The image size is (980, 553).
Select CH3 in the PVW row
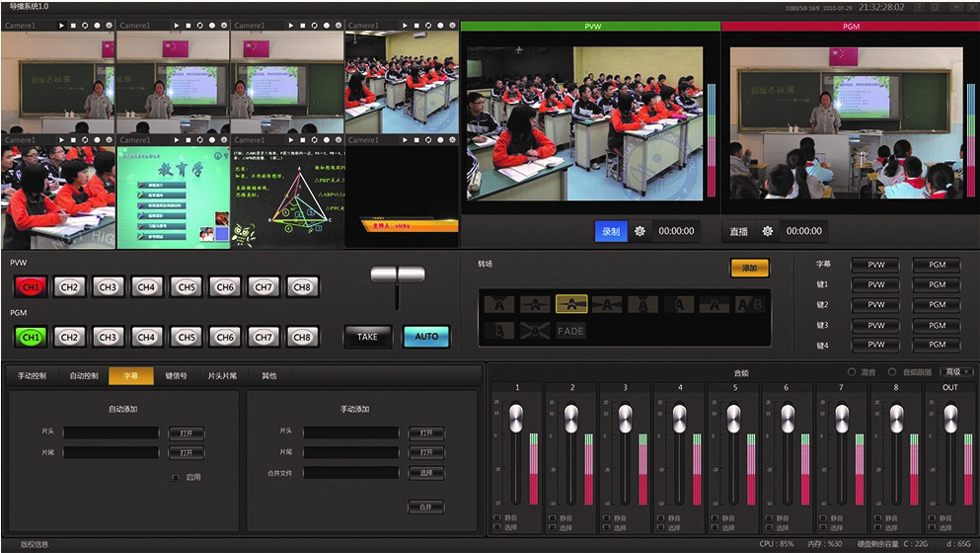(x=108, y=287)
